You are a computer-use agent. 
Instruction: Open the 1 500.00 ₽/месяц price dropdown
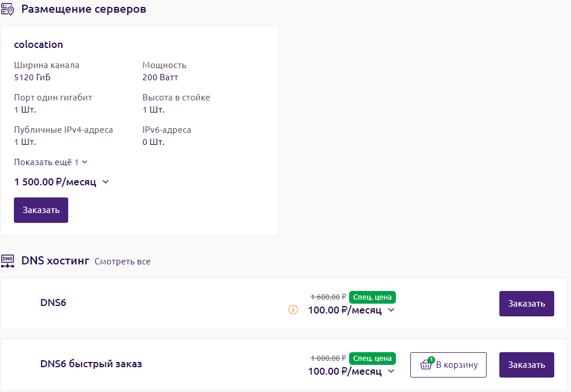105,182
